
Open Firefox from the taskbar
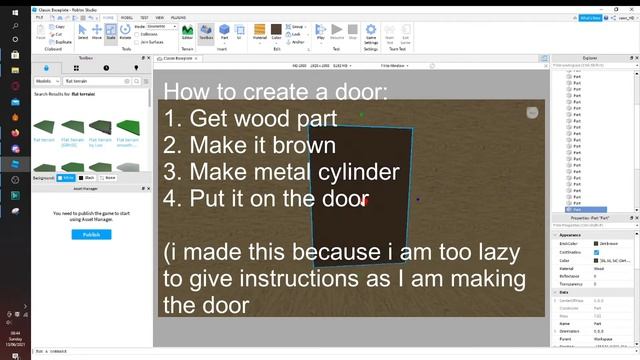pyautogui.click(x=15, y=133)
